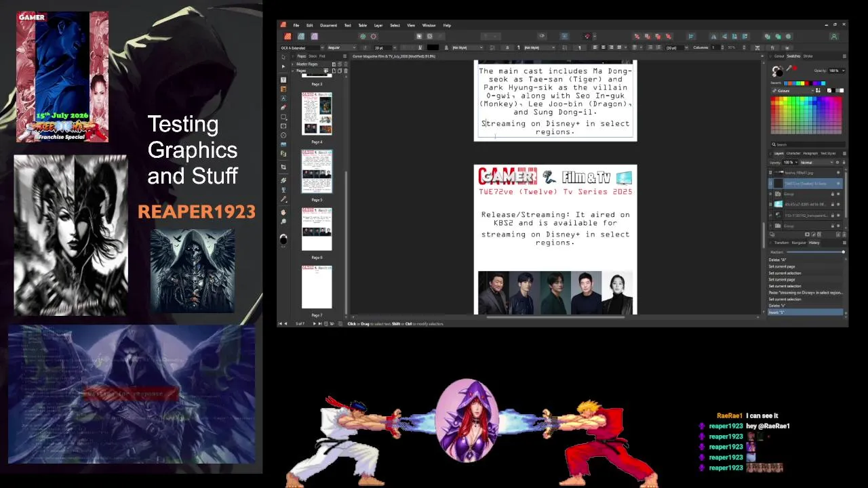Open the Table menu
This screenshot has width=868, height=488.
coord(363,25)
